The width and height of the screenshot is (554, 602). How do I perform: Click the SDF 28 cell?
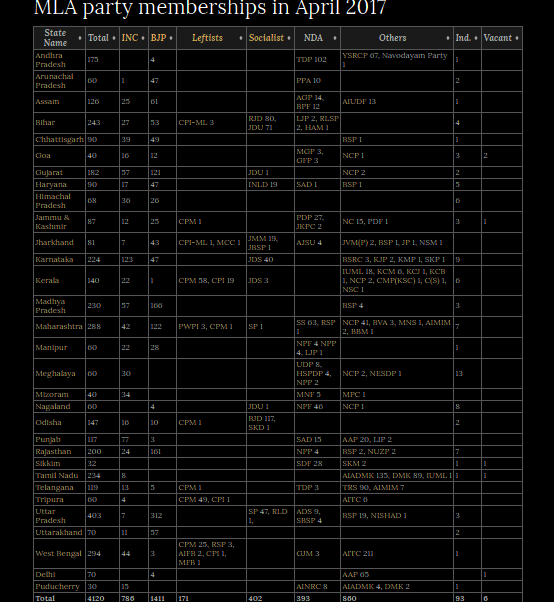point(317,463)
